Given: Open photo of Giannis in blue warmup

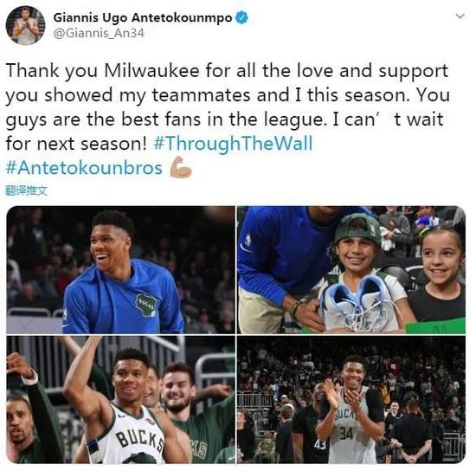Looking at the screenshot, I should pos(121,269).
